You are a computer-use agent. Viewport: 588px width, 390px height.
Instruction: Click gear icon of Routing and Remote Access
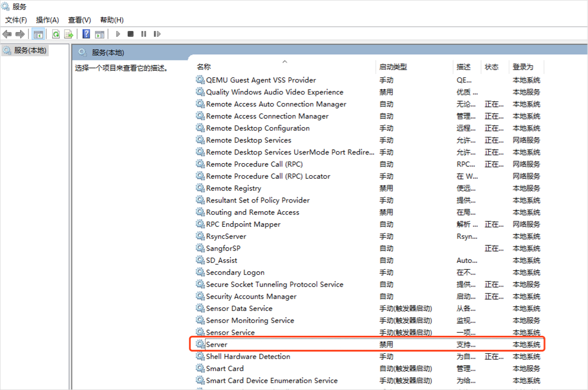pyautogui.click(x=200, y=212)
